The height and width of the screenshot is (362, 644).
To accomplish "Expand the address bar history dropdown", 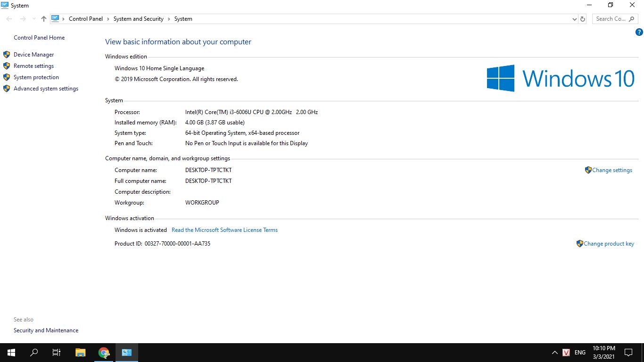I will point(574,19).
